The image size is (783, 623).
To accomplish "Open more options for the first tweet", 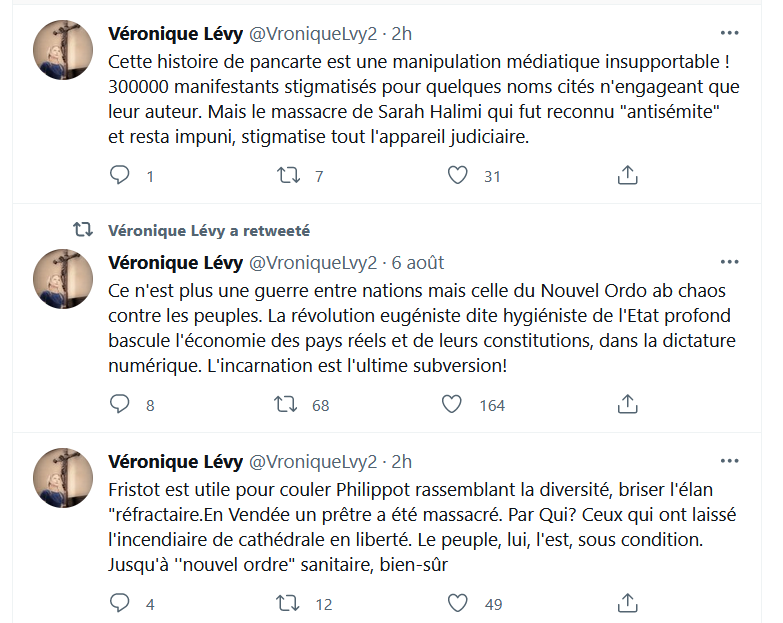I will 730,34.
